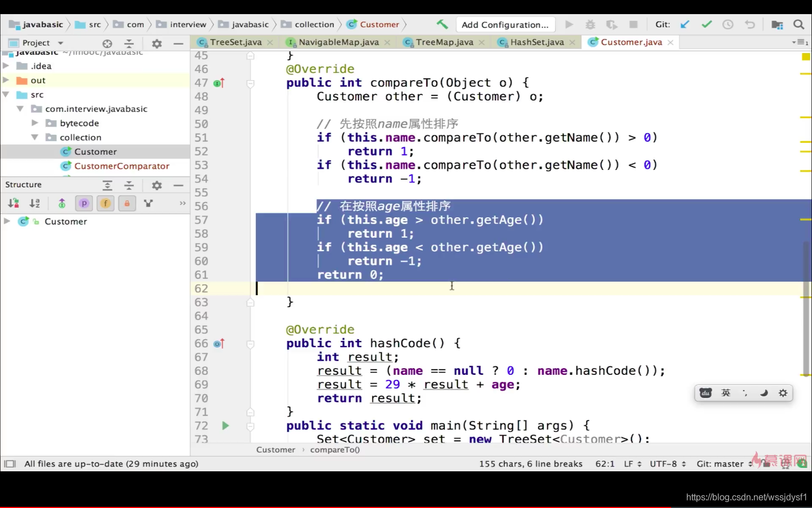Screen dimensions: 812x508
Task: Click collection breadcrumb in navigation bar
Action: tap(308, 24)
